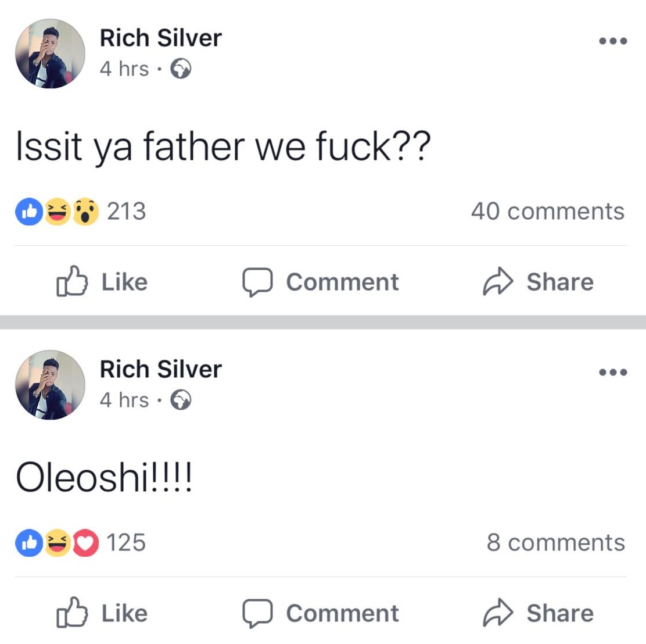Open profile picture on the Oleoshi post
The height and width of the screenshot is (644, 646).
(50, 385)
